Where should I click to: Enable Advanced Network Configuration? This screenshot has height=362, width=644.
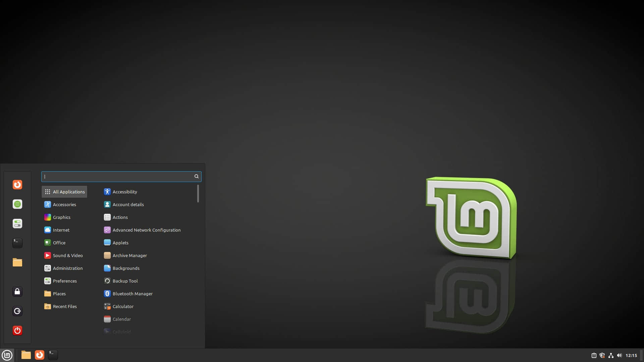coord(146,230)
